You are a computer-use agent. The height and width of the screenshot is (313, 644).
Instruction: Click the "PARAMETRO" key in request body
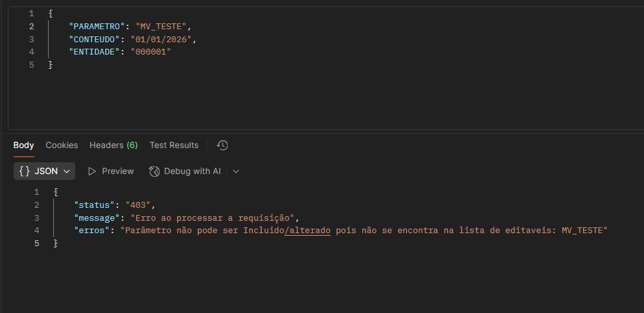pos(95,27)
